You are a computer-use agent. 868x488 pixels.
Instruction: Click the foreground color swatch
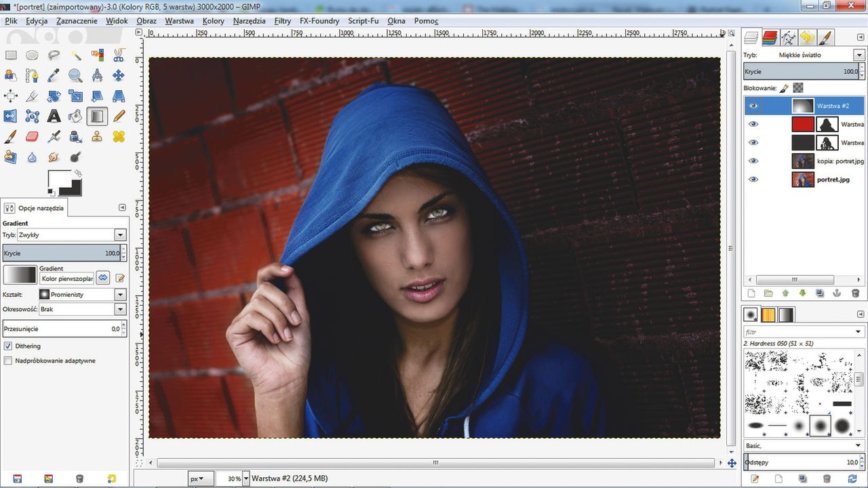coord(58,179)
